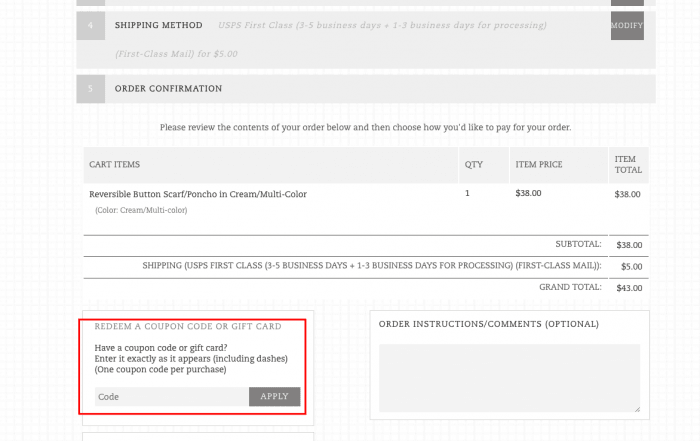Click the subtotal amount in totals

[x=629, y=244]
